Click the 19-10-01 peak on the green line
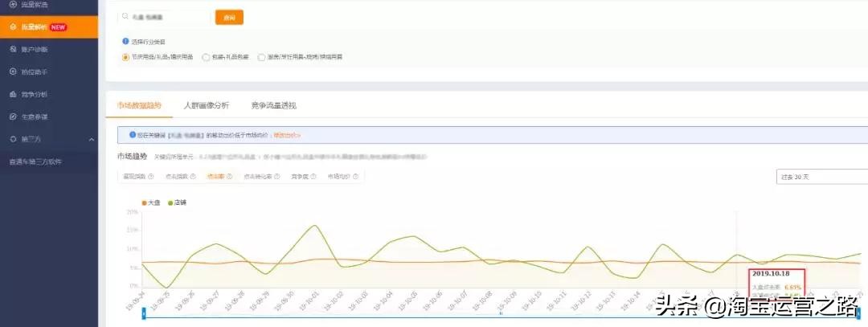This screenshot has width=868, height=327. (314, 225)
